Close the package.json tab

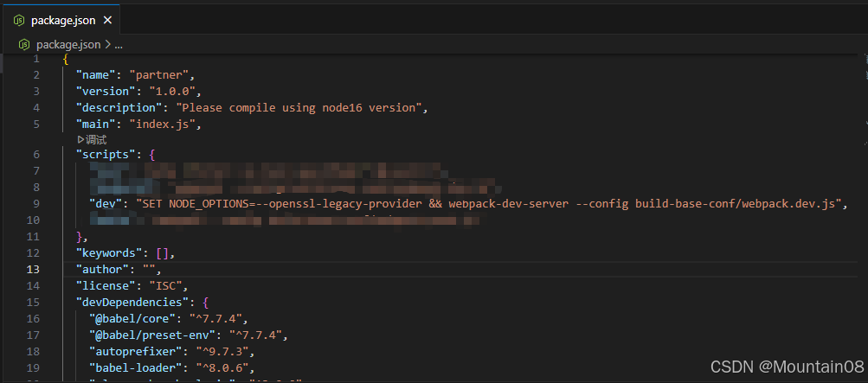108,21
